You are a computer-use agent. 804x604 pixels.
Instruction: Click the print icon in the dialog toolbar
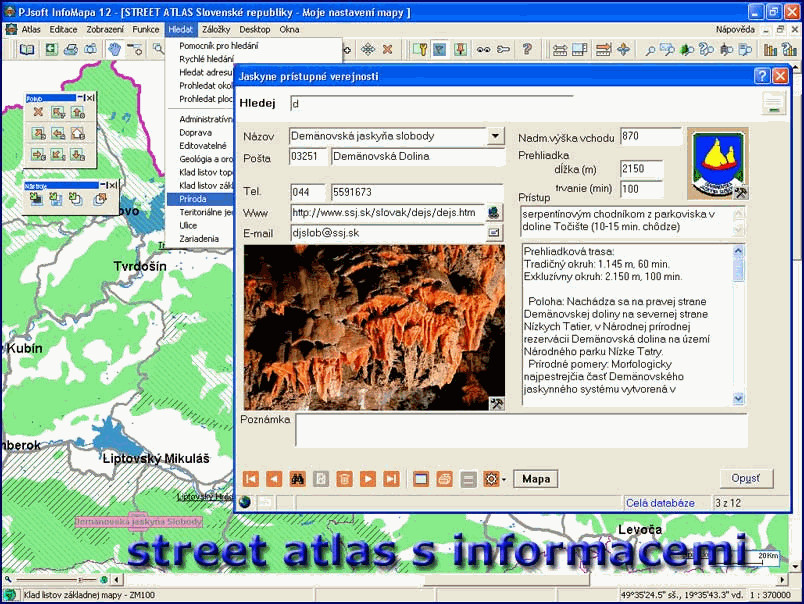coord(445,479)
